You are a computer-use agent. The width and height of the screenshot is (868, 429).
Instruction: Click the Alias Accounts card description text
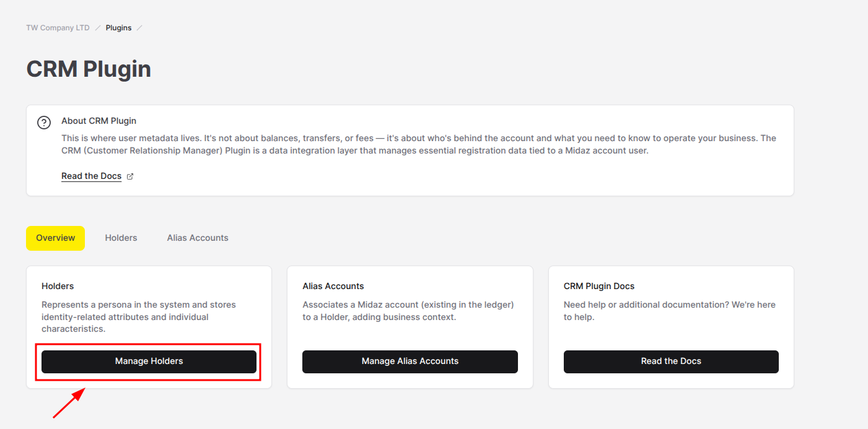click(x=408, y=311)
